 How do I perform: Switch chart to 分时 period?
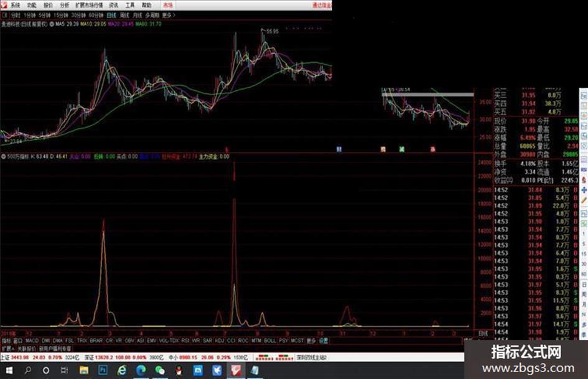point(16,16)
